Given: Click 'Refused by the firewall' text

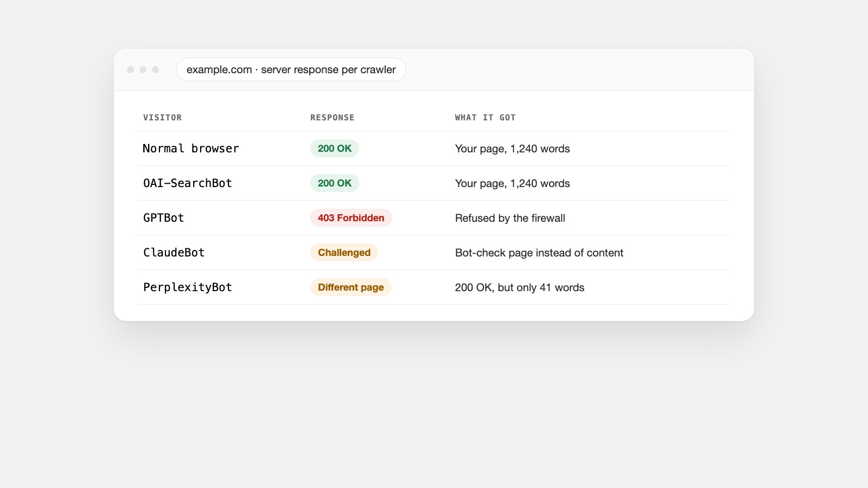Looking at the screenshot, I should (x=510, y=218).
